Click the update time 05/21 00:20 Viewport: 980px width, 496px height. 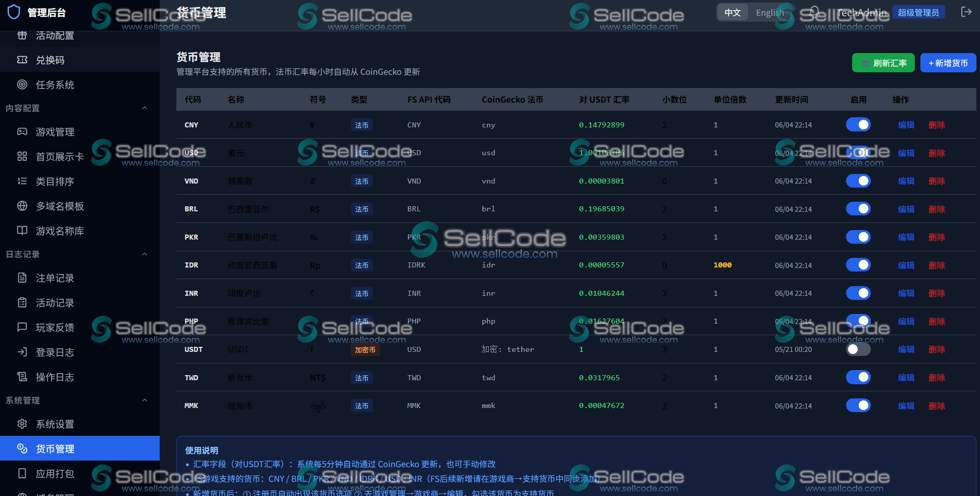793,349
